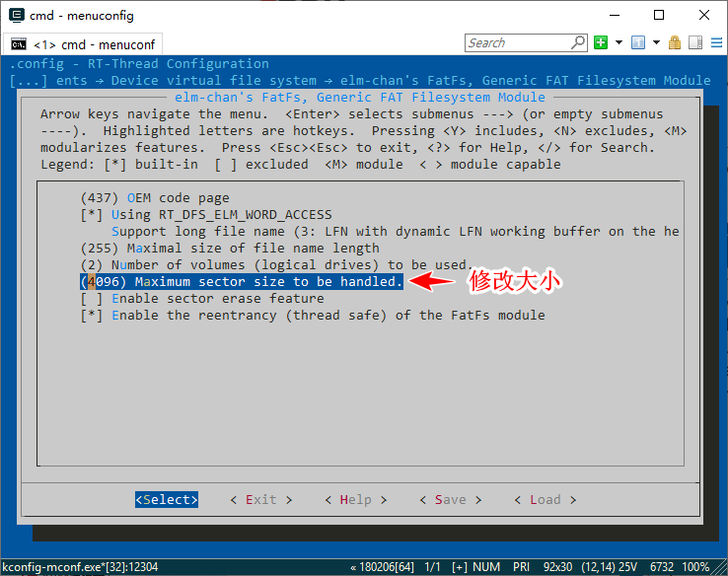Click the active console number icon
Image resolution: width=728 pixels, height=576 pixels.
tap(637, 42)
